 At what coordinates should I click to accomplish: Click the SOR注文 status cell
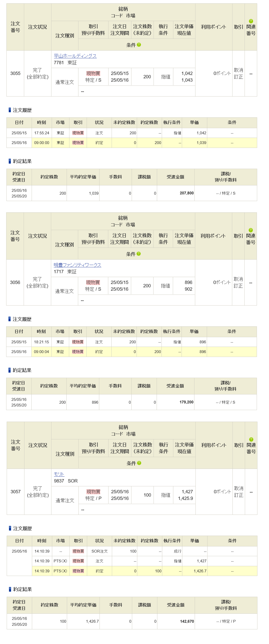click(x=100, y=551)
